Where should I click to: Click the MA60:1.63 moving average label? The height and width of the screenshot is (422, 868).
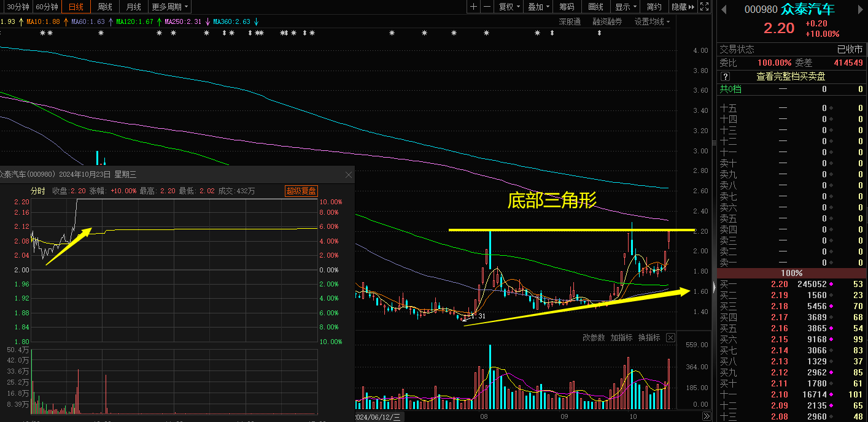tap(88, 21)
